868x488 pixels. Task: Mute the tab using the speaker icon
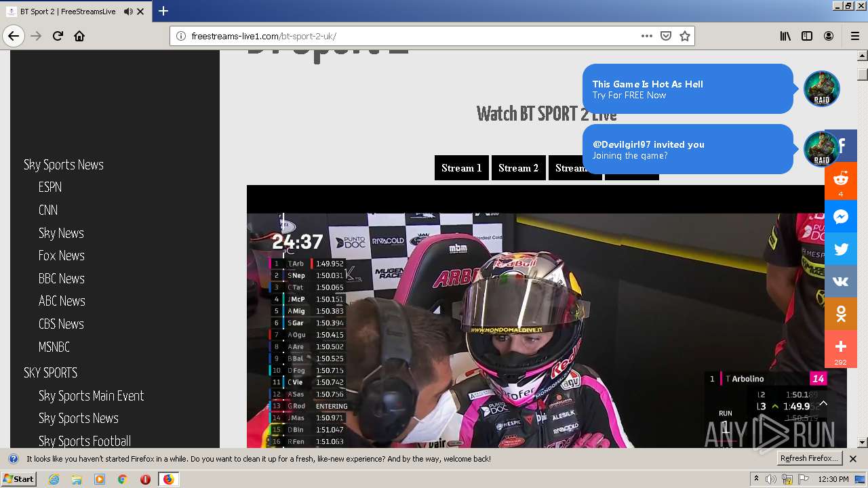coord(128,12)
